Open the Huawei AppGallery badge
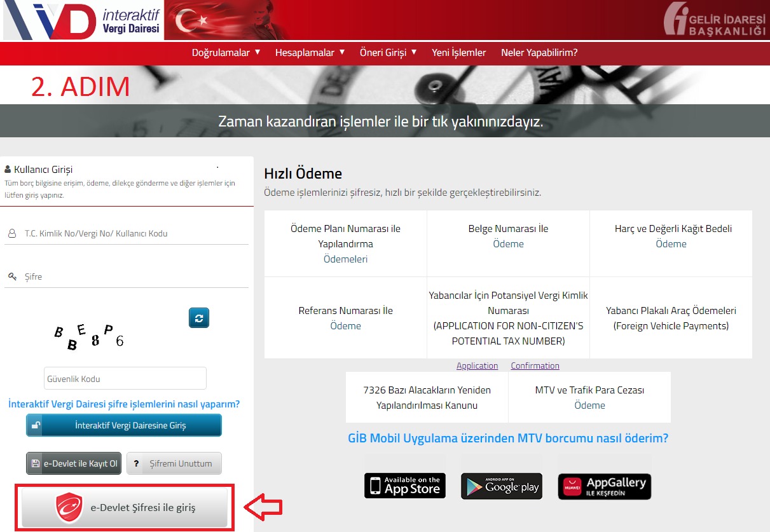 pyautogui.click(x=605, y=486)
